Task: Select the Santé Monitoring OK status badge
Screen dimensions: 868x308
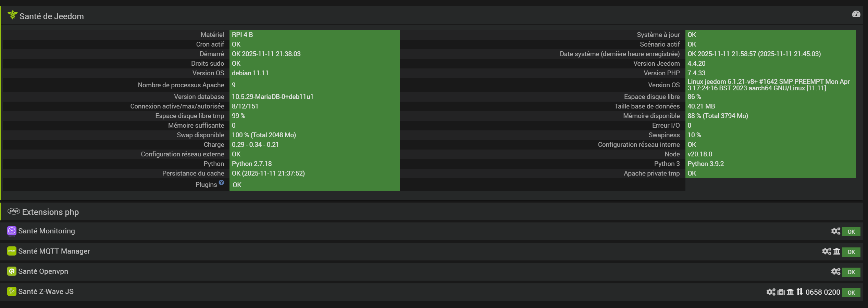Action: [x=851, y=232]
